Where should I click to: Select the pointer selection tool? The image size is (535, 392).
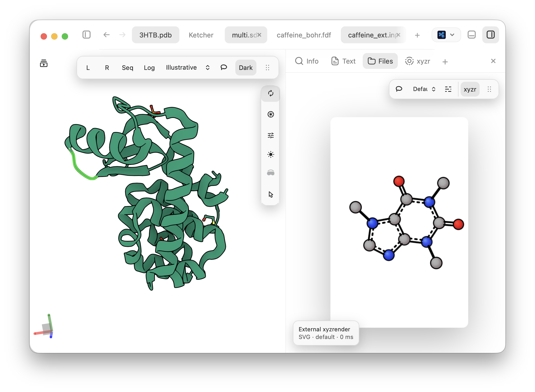pos(270,194)
